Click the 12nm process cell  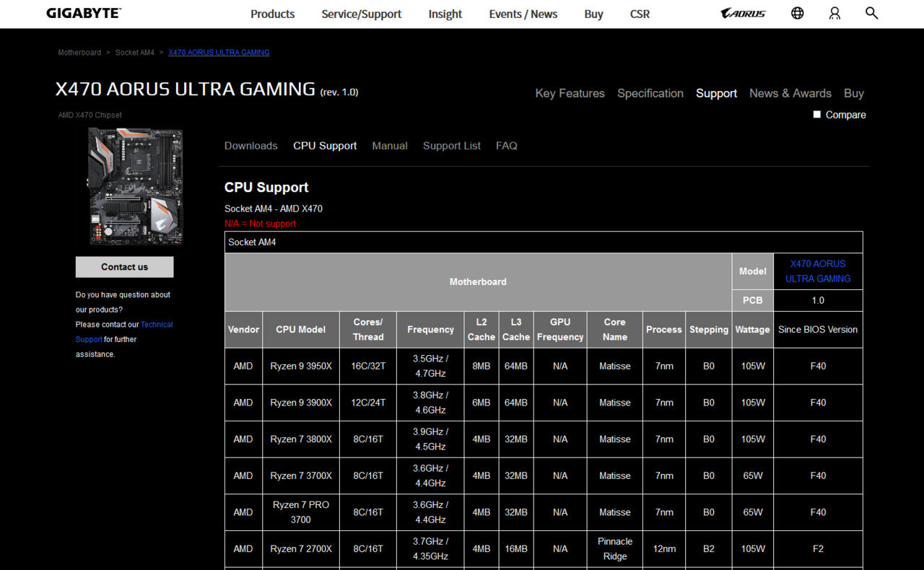pos(664,549)
